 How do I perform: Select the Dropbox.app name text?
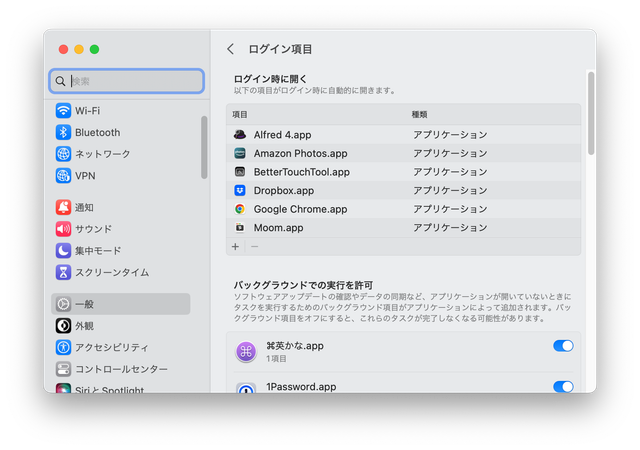click(x=284, y=190)
